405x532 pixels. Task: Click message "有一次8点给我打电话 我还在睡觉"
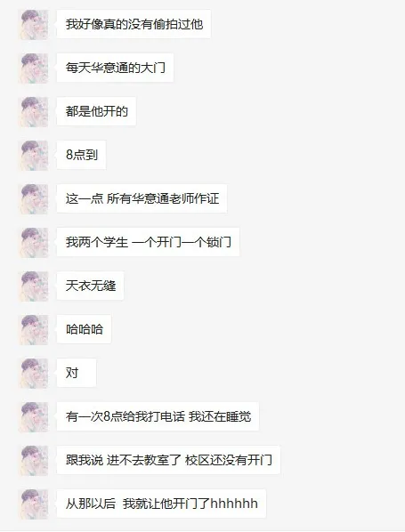(x=158, y=416)
